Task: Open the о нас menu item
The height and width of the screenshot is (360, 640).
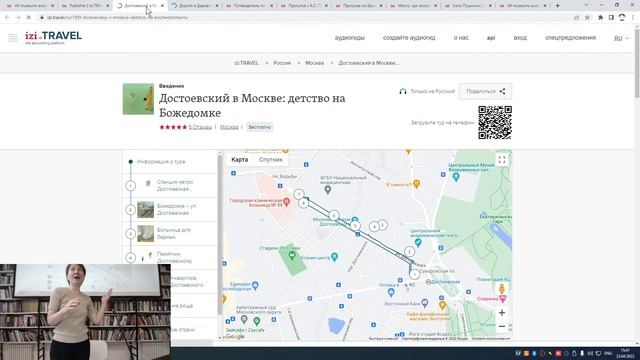Action: (x=461, y=38)
